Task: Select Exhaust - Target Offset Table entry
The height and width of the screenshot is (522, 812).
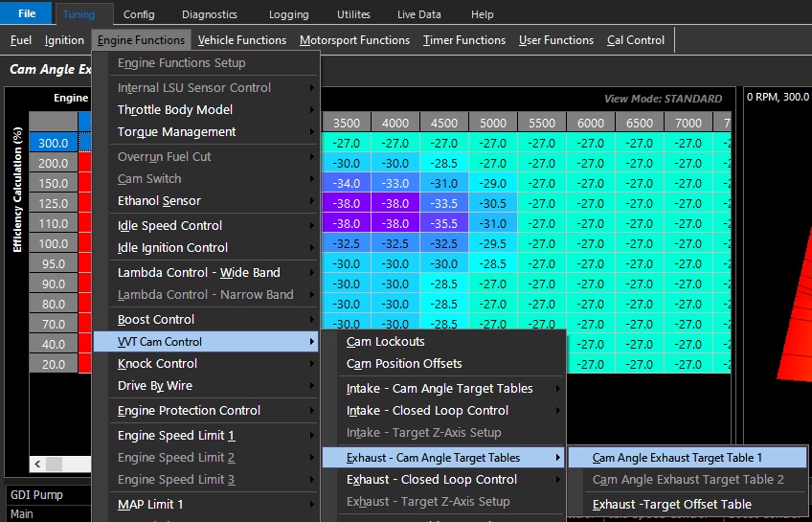Action: 671,504
